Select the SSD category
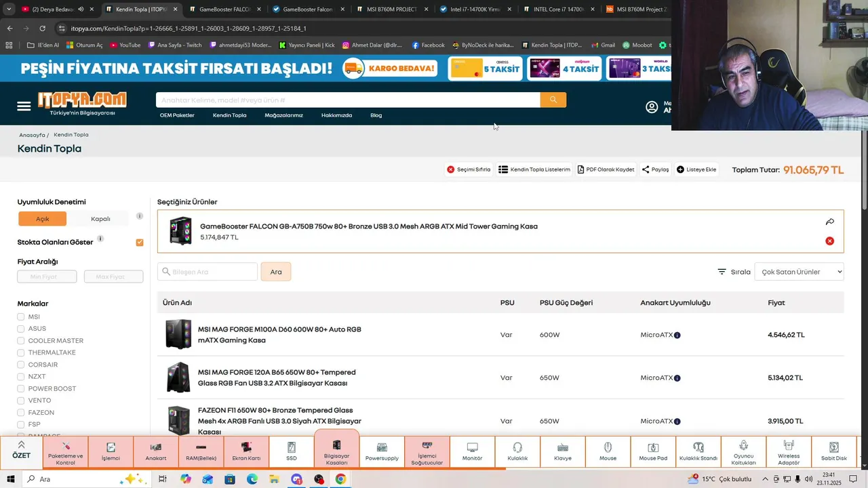The height and width of the screenshot is (488, 868). click(292, 451)
